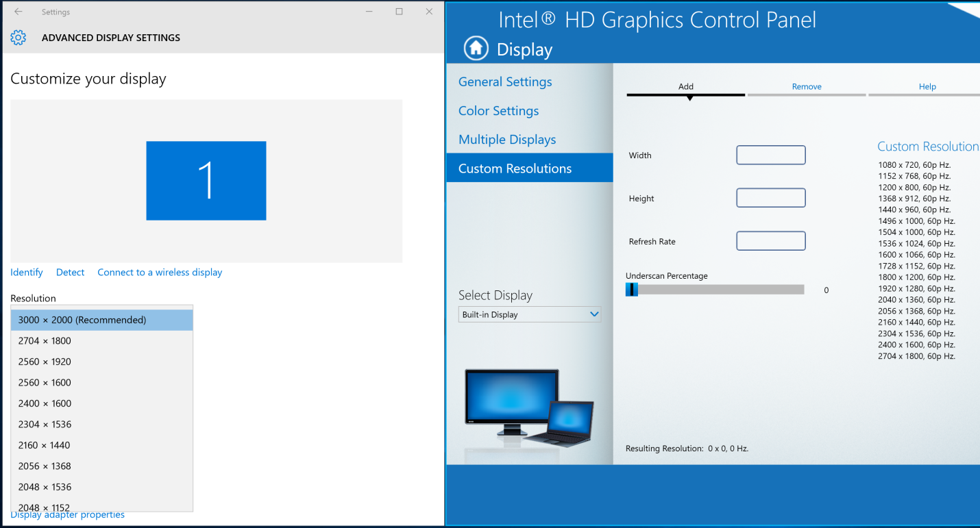This screenshot has height=528, width=980.
Task: Pick 2160 × 1440 resolution option
Action: tap(101, 445)
